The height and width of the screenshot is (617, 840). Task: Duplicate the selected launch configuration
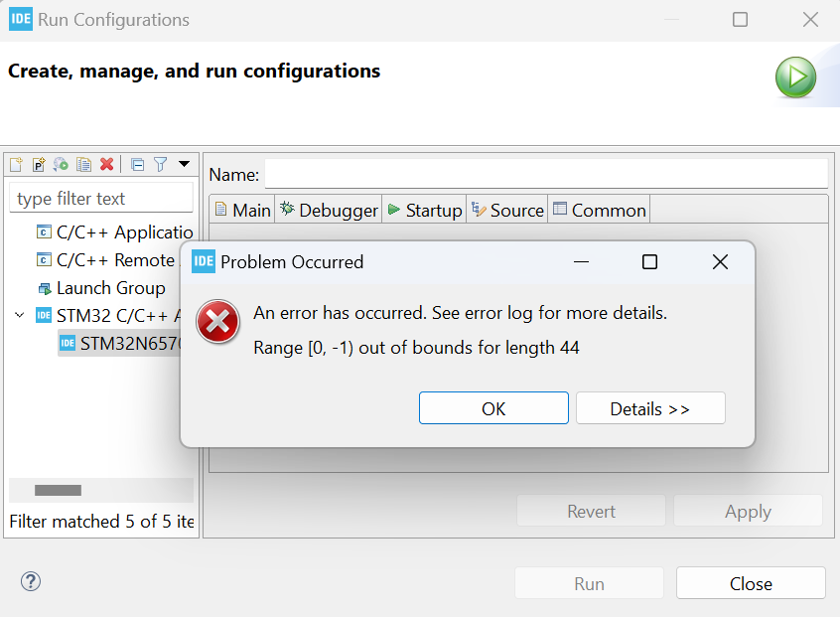click(84, 165)
